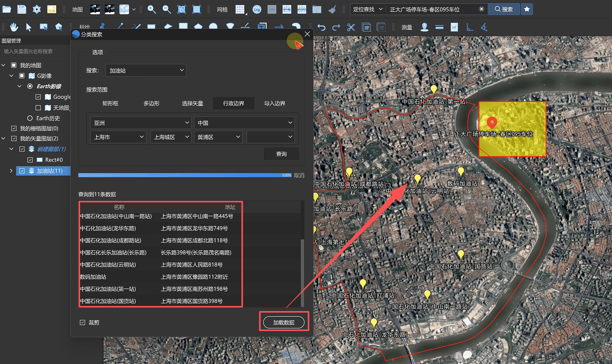Select the MGRS grid icon
The width and height of the screenshot is (612, 364).
(301, 9)
